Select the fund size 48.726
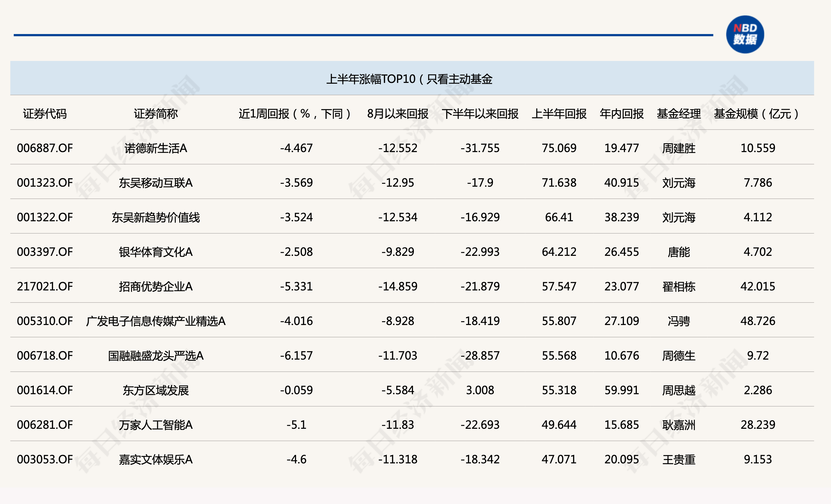The height and width of the screenshot is (504, 831). (758, 321)
